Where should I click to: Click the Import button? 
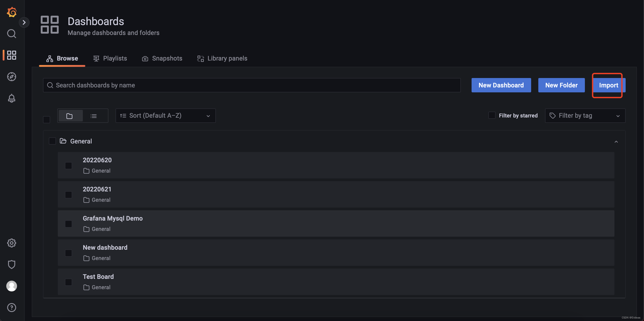click(608, 85)
